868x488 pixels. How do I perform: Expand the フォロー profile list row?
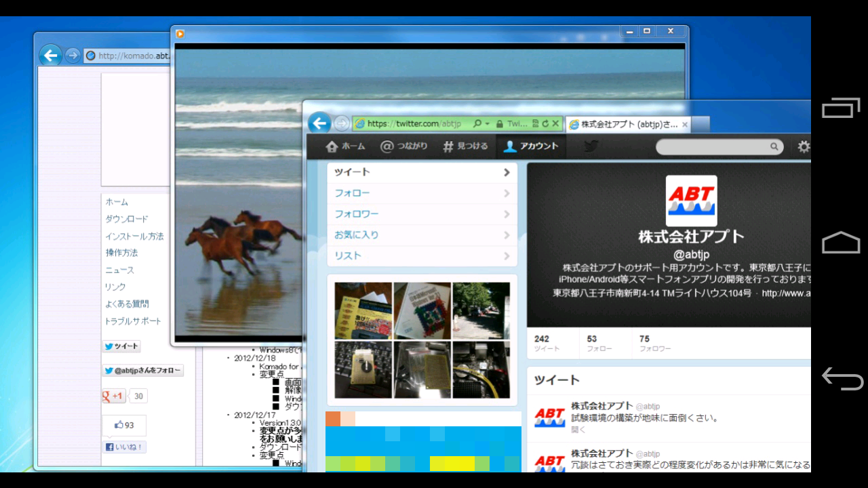422,193
